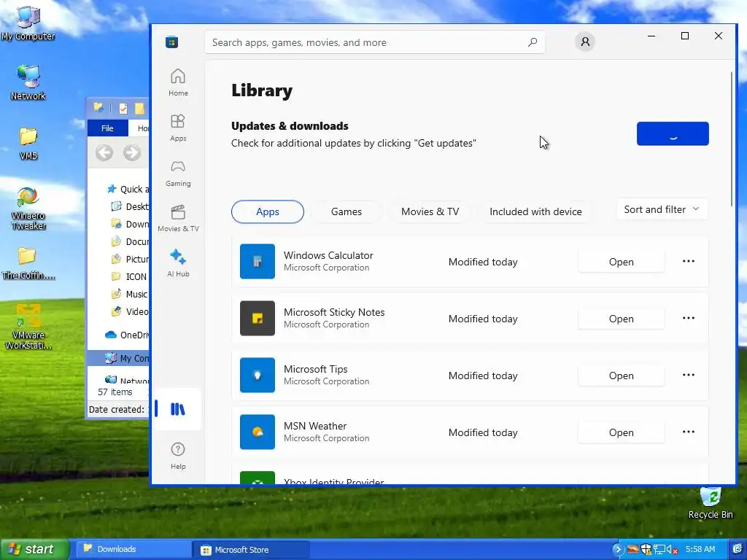Click Microsoft Store taskbar button

click(x=251, y=550)
